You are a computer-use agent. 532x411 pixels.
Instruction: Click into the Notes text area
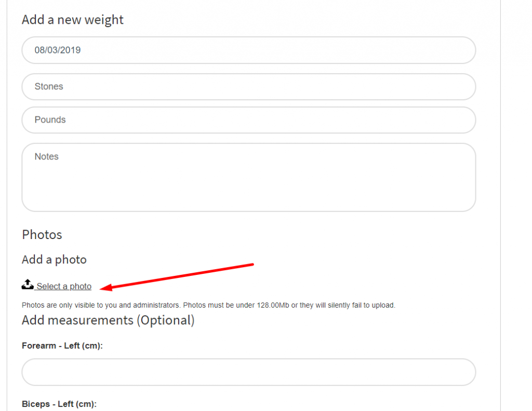coord(248,177)
